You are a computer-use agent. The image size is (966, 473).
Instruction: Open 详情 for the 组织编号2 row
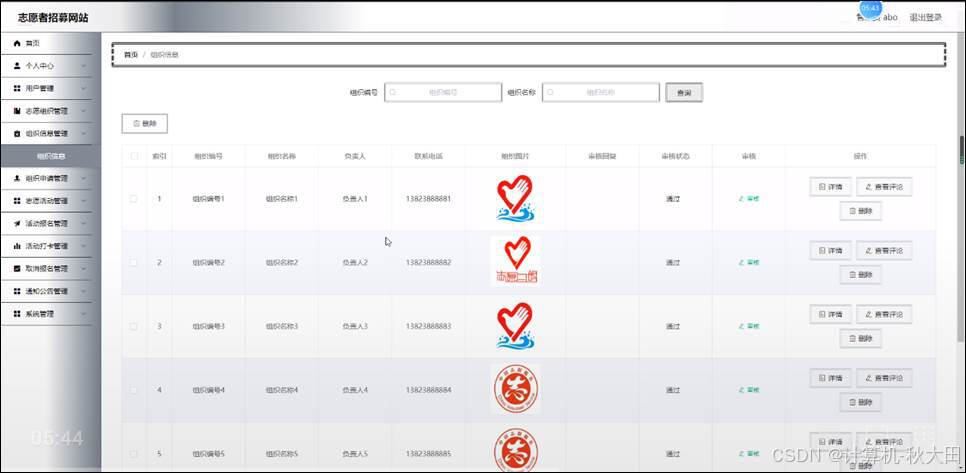830,251
